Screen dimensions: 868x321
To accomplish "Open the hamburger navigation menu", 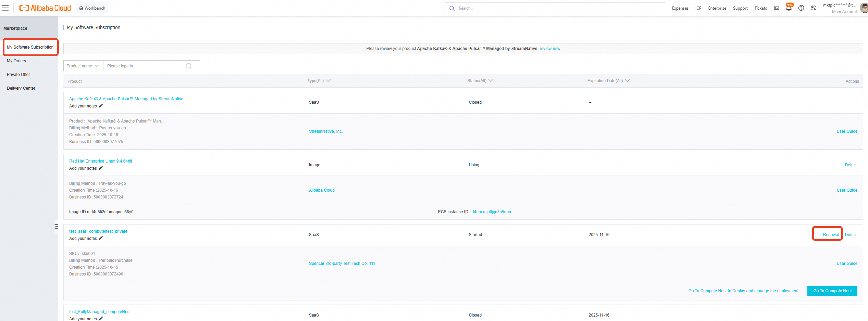I will coord(5,8).
